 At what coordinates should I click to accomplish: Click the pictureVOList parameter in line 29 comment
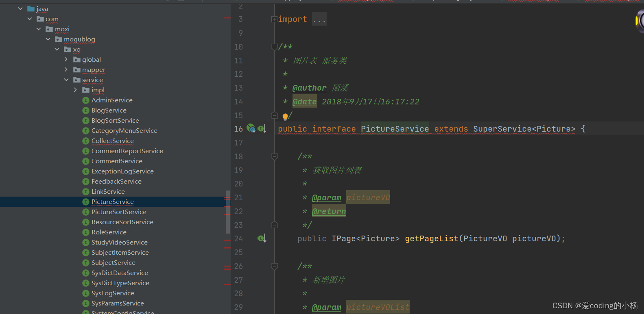378,307
